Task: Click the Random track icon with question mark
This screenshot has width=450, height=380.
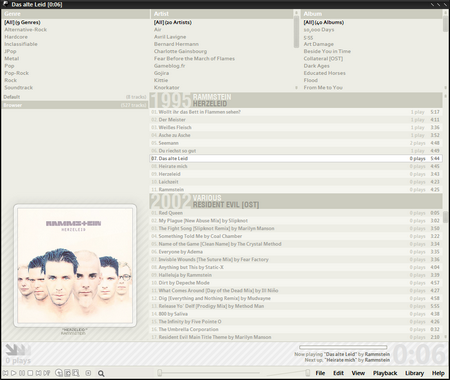Action: (x=46, y=373)
